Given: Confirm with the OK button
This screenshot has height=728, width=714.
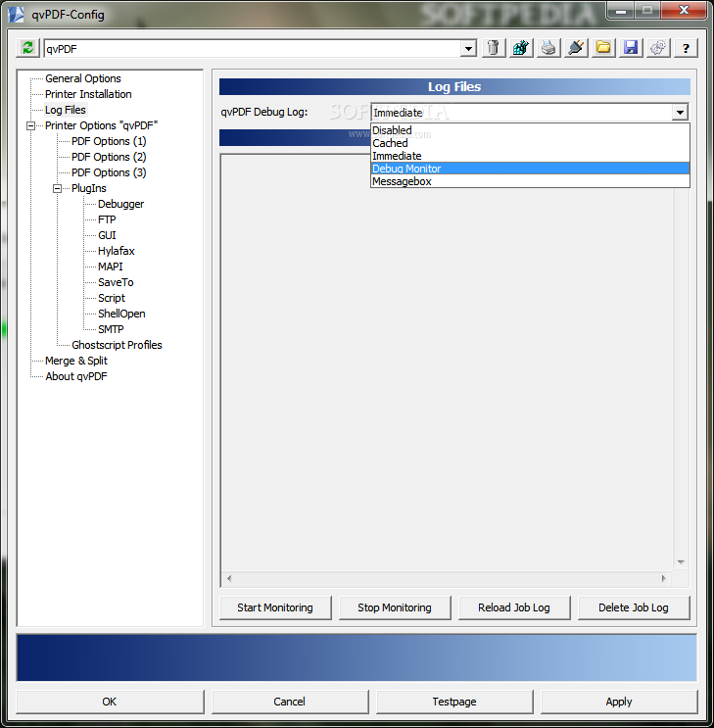Looking at the screenshot, I should 110,702.
